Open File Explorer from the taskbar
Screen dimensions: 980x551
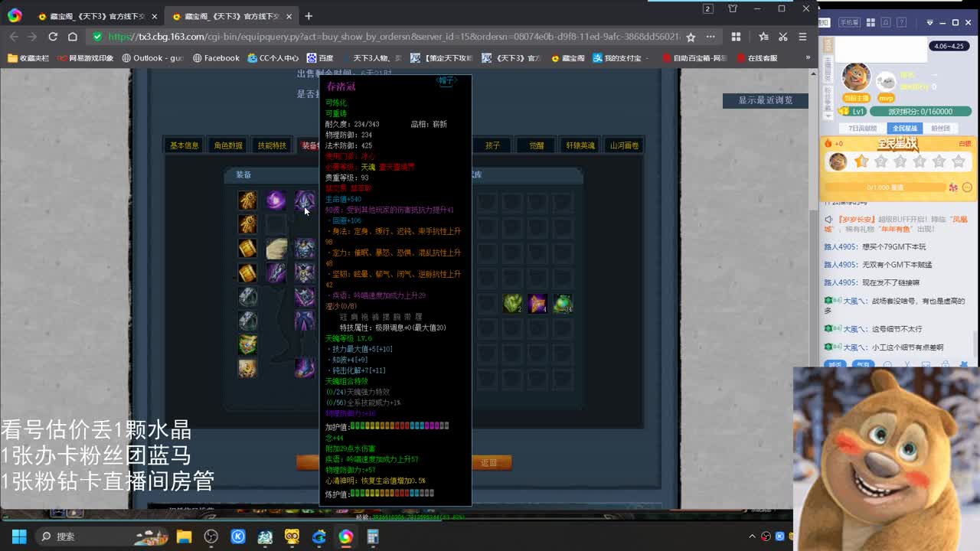pyautogui.click(x=184, y=536)
